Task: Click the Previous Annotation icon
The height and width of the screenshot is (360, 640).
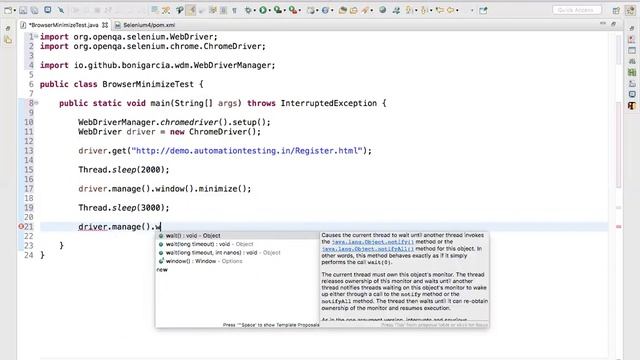Action: pos(424,10)
